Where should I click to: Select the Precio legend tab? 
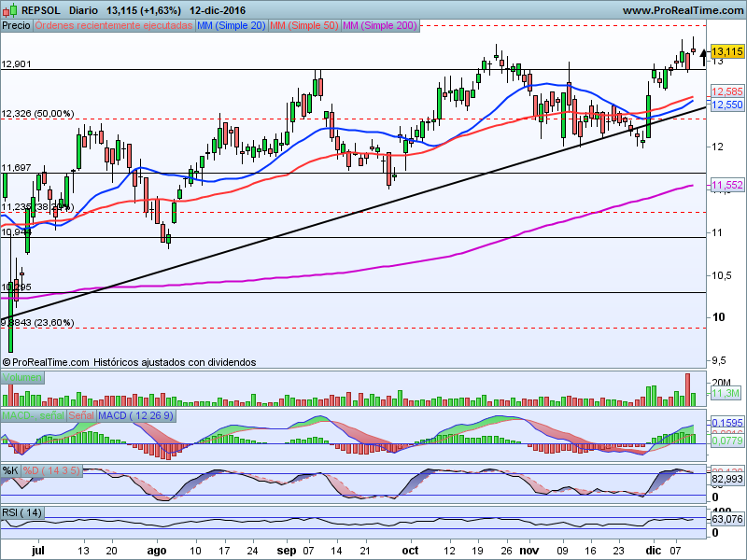tap(16, 26)
